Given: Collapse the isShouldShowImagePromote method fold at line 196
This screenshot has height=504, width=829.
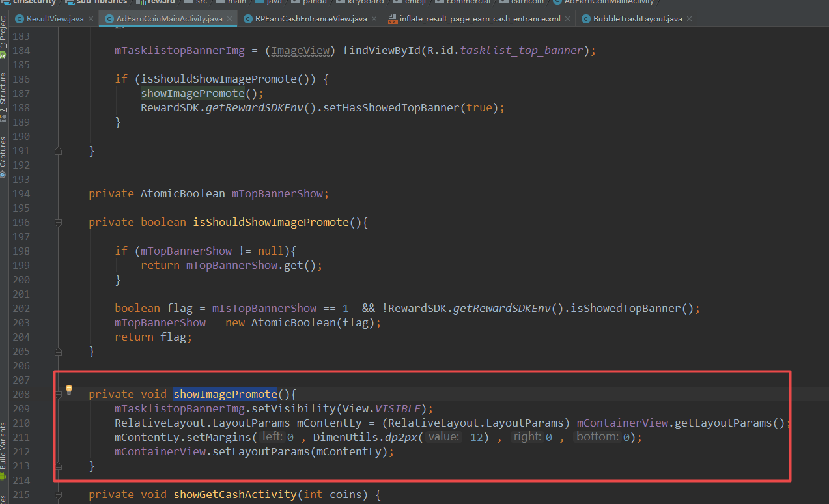Looking at the screenshot, I should [x=58, y=223].
